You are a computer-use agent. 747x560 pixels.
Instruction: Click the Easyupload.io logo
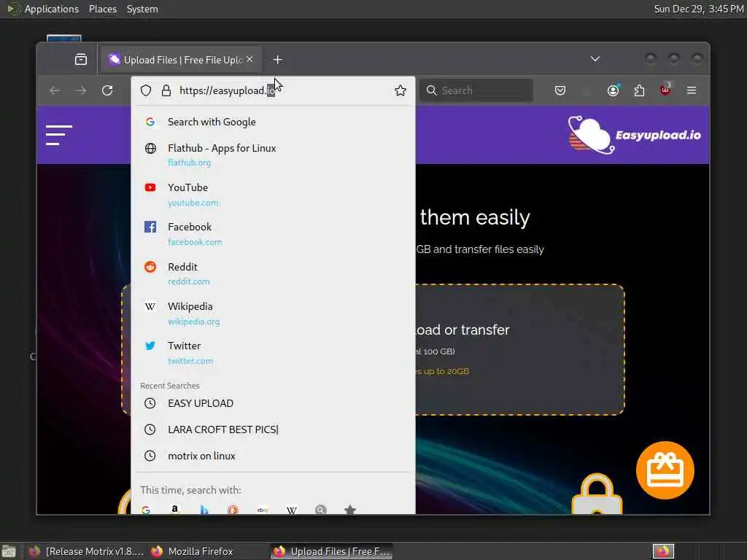634,135
